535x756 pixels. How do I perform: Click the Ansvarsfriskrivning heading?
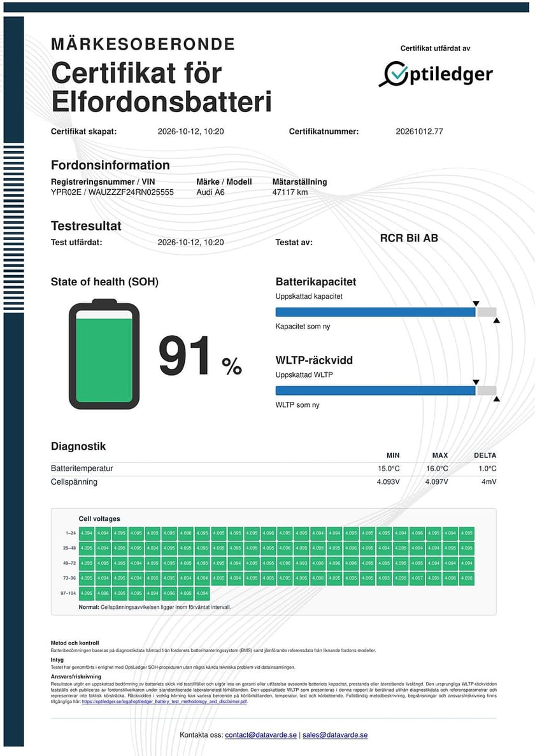(76, 676)
